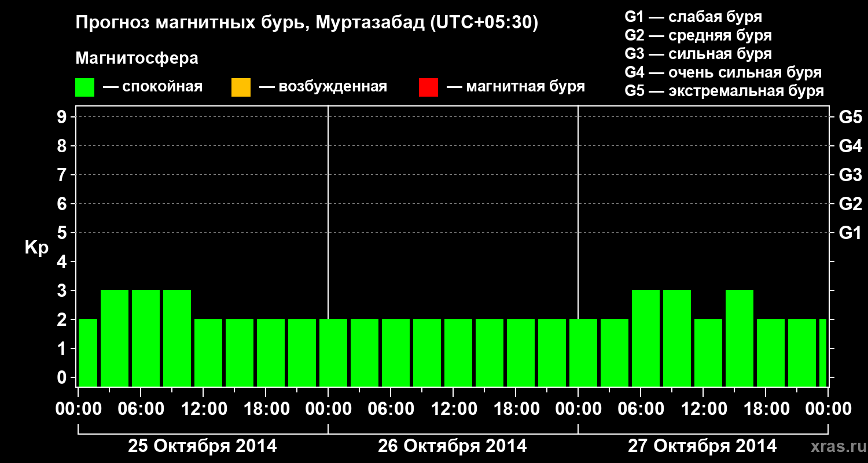Click the 'G3' right axis label
The image size is (868, 463).
850,175
